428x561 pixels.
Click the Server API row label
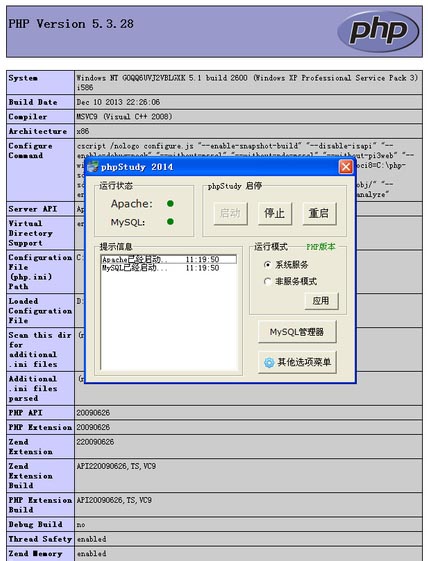pyautogui.click(x=33, y=209)
